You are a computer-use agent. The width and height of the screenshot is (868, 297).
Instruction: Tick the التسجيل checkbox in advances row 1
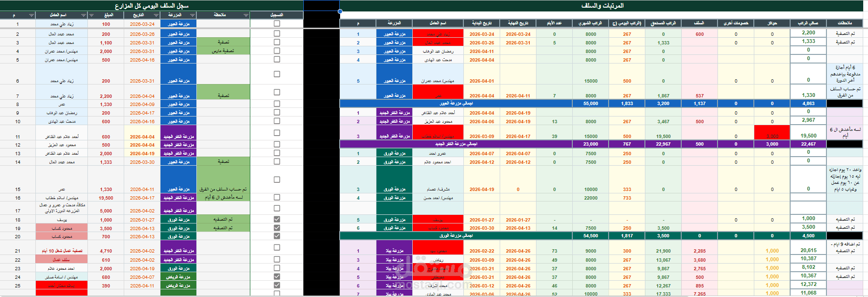click(277, 23)
